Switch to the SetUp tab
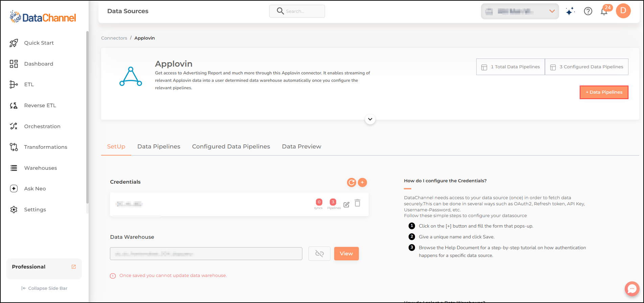 coord(116,147)
